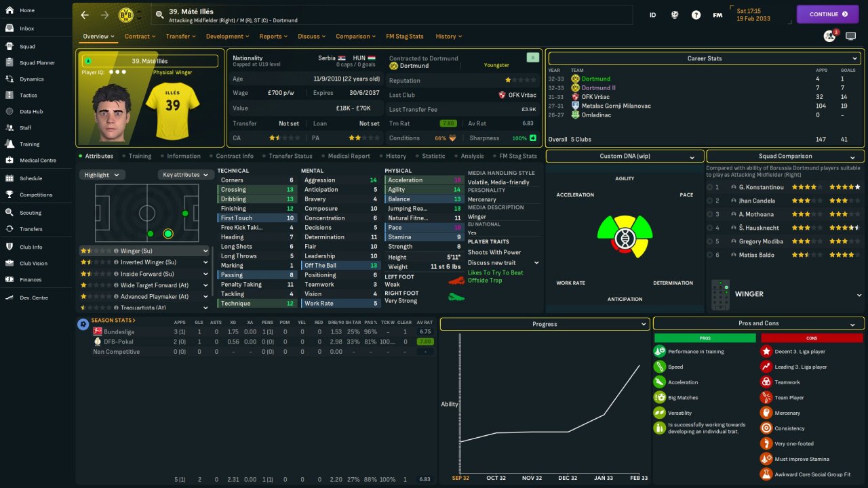Expand the Career Stats dropdown
This screenshot has height=488, width=868.
point(705,58)
